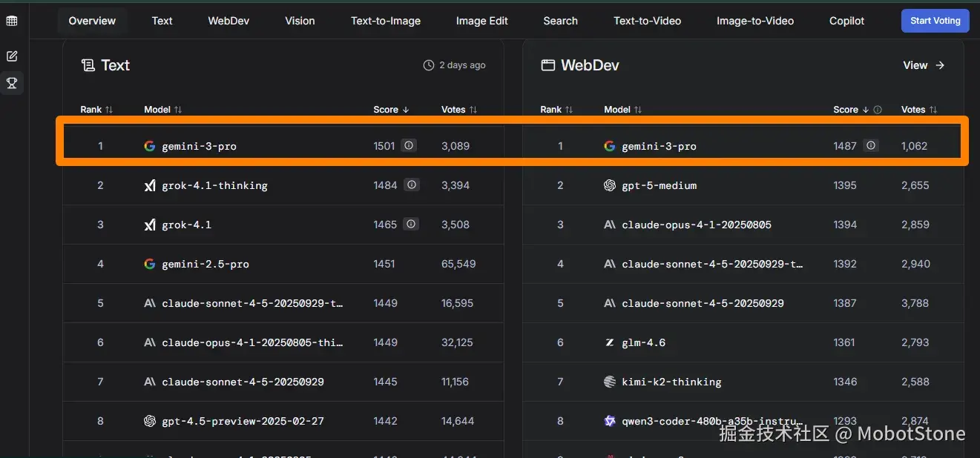Click claude-sonnet-4-5-20250929 in Text table

coord(243,382)
